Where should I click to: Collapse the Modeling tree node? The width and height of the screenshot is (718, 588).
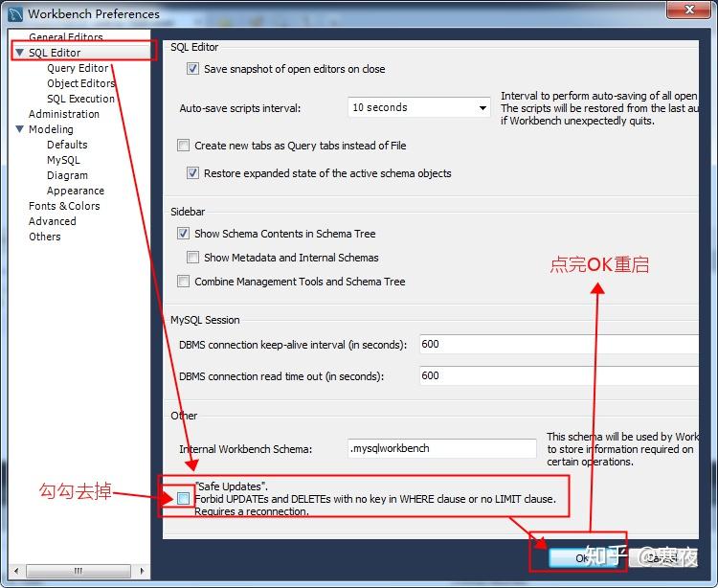point(19,129)
